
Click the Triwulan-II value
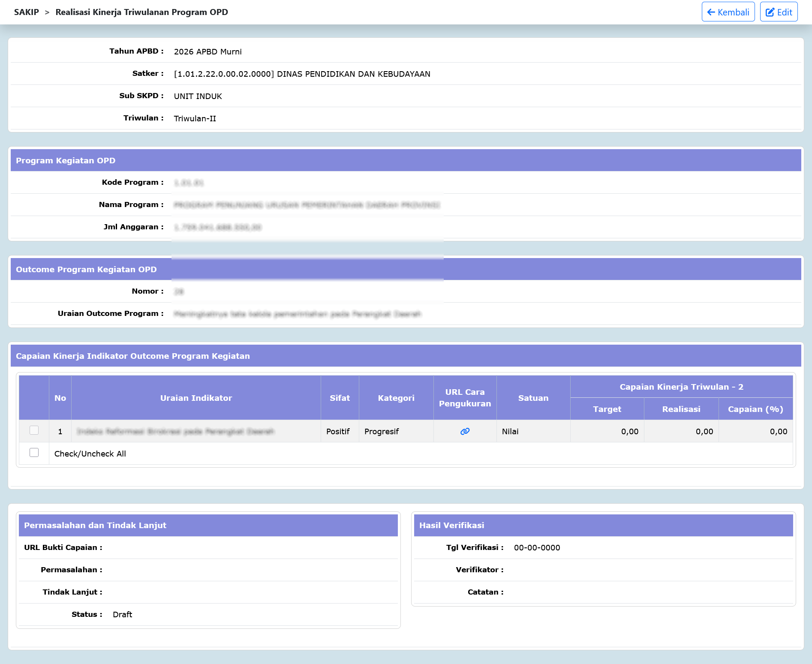[x=195, y=118]
